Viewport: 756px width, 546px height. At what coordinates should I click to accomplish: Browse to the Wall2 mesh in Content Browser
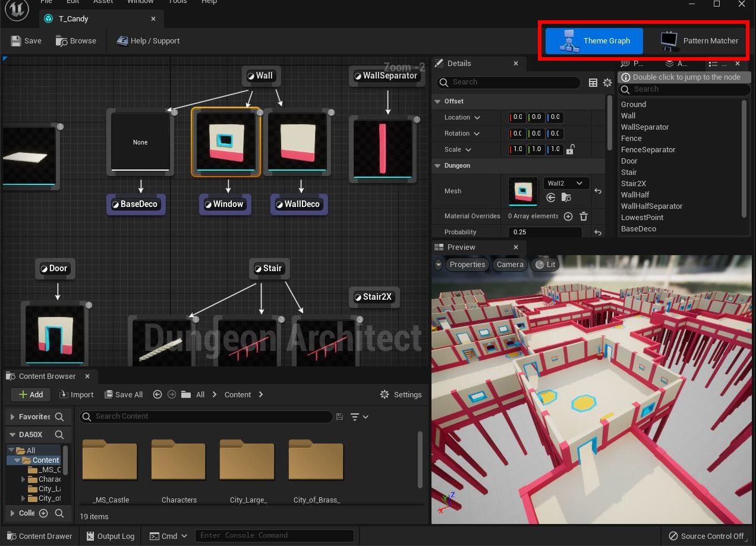pyautogui.click(x=566, y=197)
